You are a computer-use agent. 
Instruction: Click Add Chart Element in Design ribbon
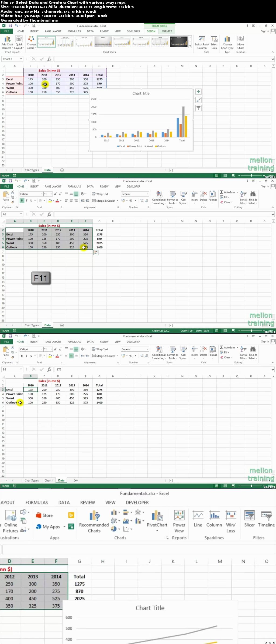[x=7, y=43]
